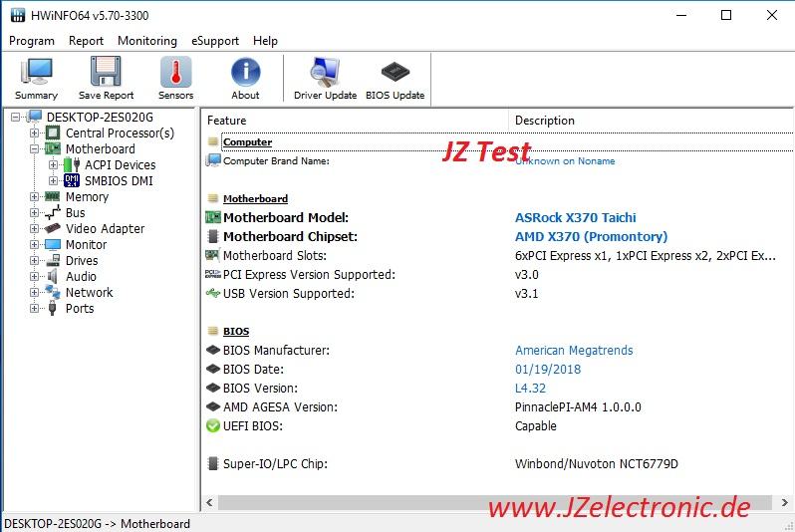Click the Super-IO/LPC Chip icon
The width and height of the screenshot is (795, 532).
(x=213, y=463)
